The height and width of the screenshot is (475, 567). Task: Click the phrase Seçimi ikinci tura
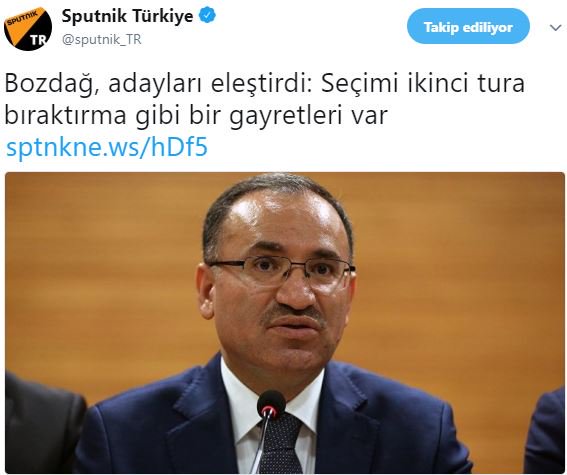(x=423, y=83)
